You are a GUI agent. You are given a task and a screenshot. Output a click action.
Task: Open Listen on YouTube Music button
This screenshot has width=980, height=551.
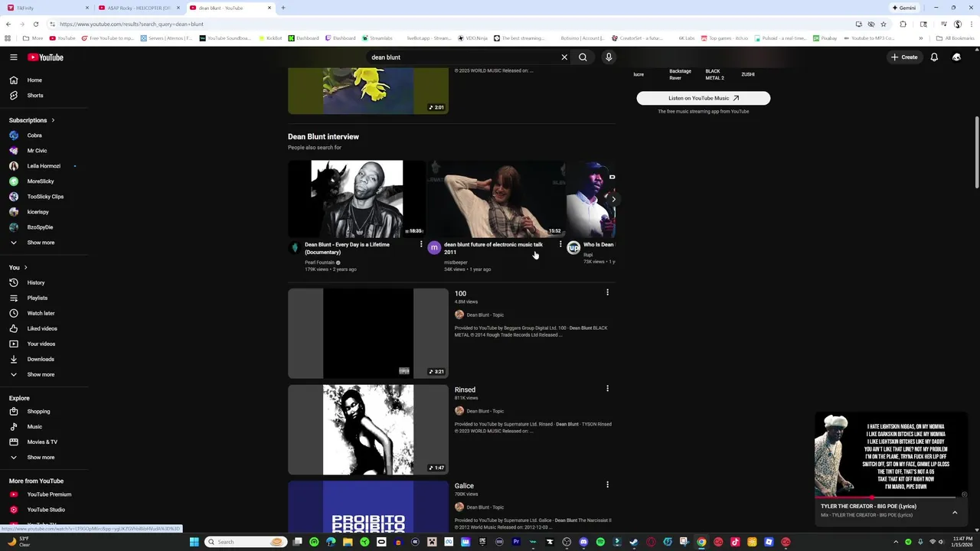704,98
